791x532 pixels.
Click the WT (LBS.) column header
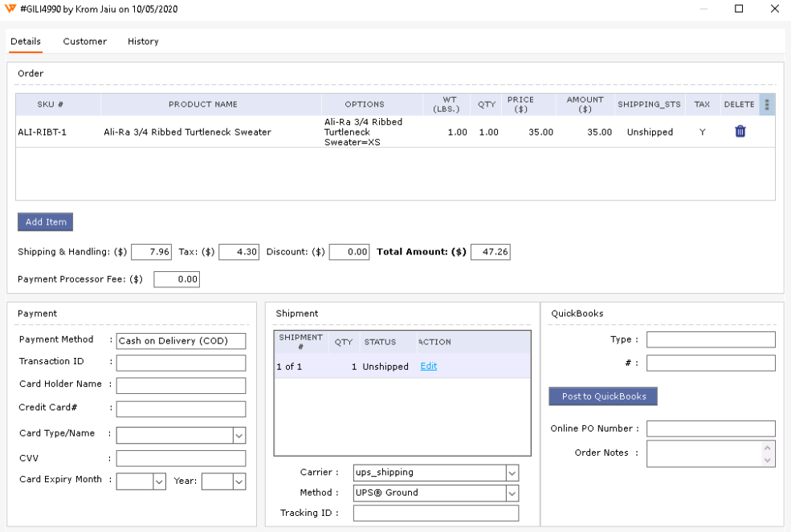(x=446, y=104)
